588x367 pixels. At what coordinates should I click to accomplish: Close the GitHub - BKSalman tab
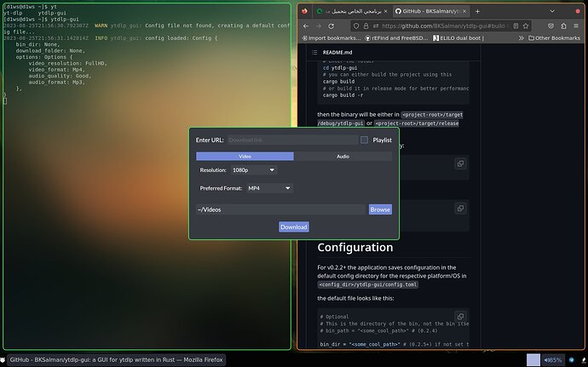[464, 11]
